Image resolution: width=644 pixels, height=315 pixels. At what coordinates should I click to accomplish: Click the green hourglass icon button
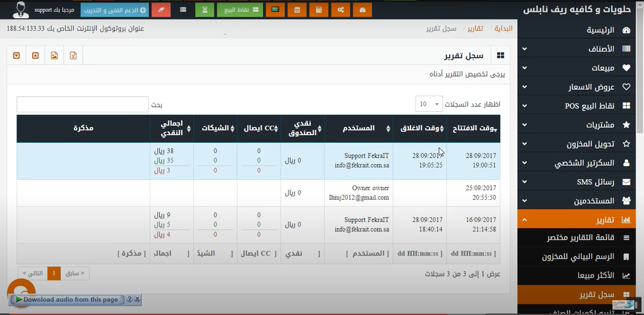pos(204,10)
